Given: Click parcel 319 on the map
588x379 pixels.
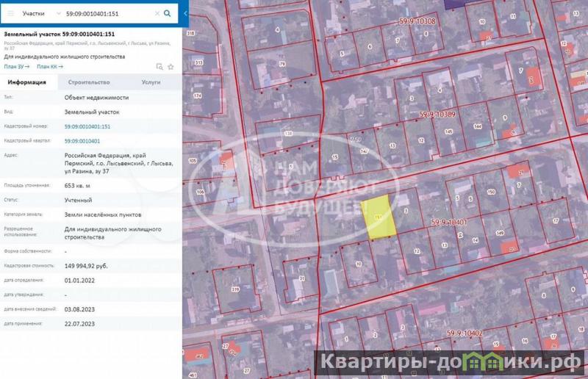Looking at the screenshot, I should coord(235,289).
